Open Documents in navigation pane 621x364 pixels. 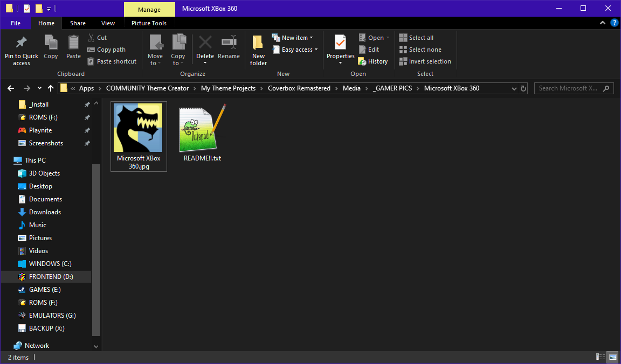tap(45, 199)
